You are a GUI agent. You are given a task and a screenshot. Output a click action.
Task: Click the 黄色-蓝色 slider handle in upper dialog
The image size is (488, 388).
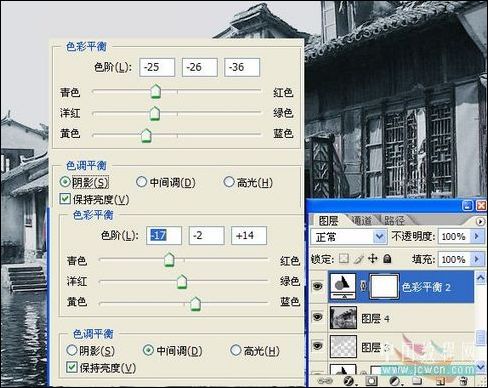tap(146, 136)
